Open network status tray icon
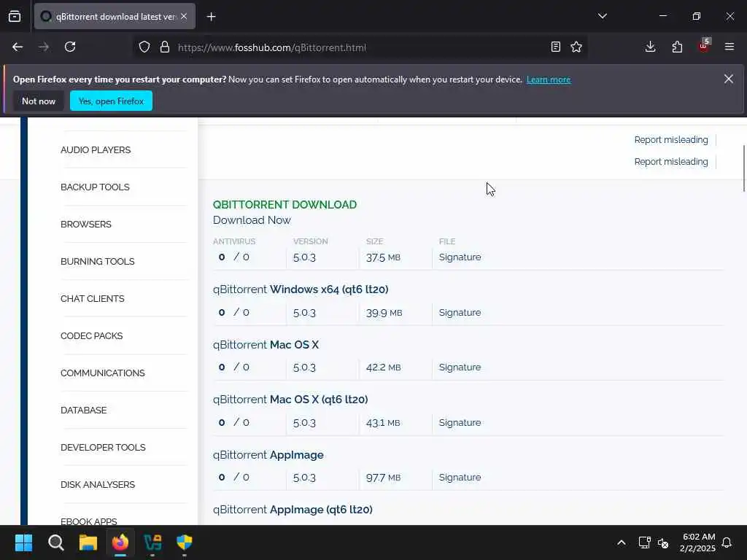The width and height of the screenshot is (747, 560). [644, 542]
